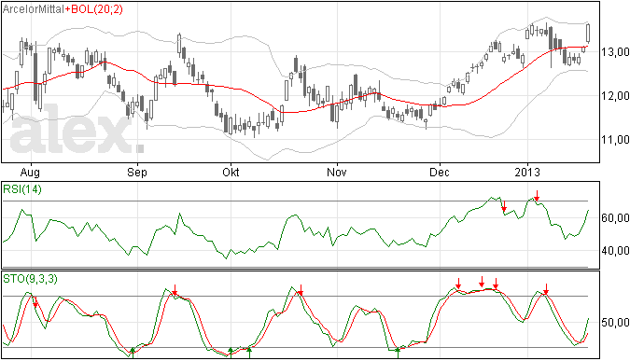This screenshot has height=361, width=644.
Task: Click the stochastic green arrow before Sep
Action: click(133, 352)
